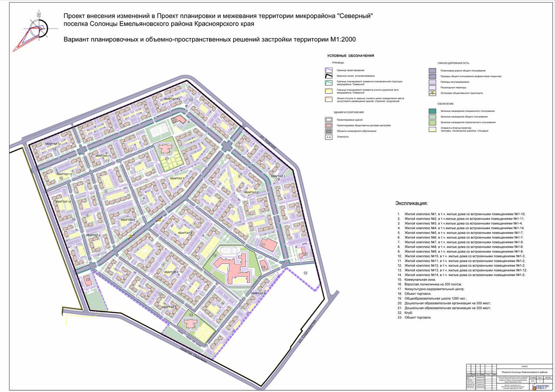Click the 'Зеленые насаждения ограниченного пользования' swatch
The width and height of the screenshot is (555, 392).
(x=432, y=122)
